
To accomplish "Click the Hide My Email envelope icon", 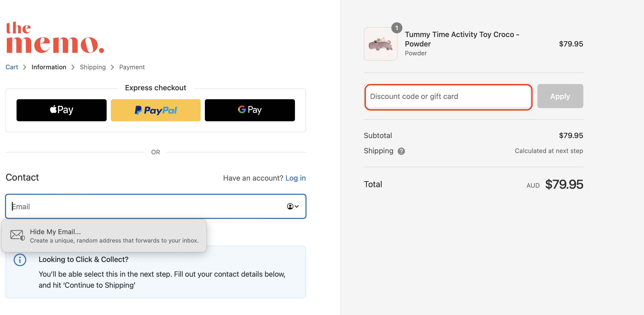I will point(17,235).
